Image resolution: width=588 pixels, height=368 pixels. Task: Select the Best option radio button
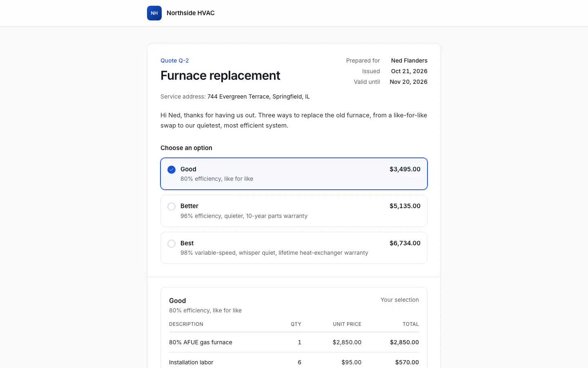click(x=171, y=244)
